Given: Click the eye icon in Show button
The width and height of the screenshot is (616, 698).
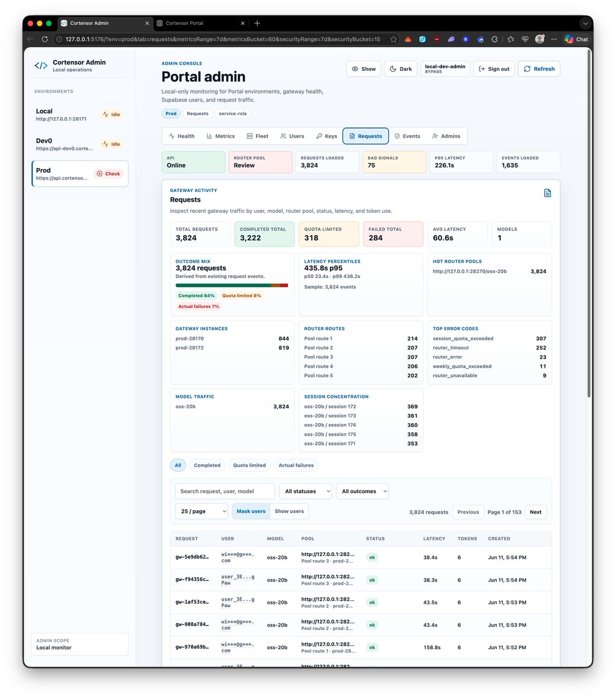Looking at the screenshot, I should (x=355, y=69).
